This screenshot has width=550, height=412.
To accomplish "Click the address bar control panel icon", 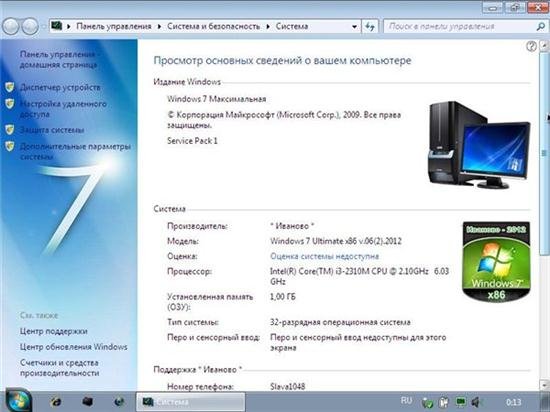I will pyautogui.click(x=56, y=26).
